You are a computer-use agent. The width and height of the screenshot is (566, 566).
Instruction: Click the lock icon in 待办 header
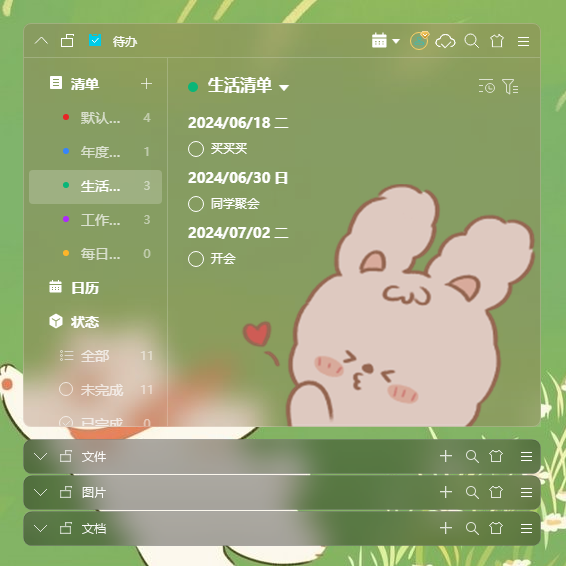[x=67, y=41]
